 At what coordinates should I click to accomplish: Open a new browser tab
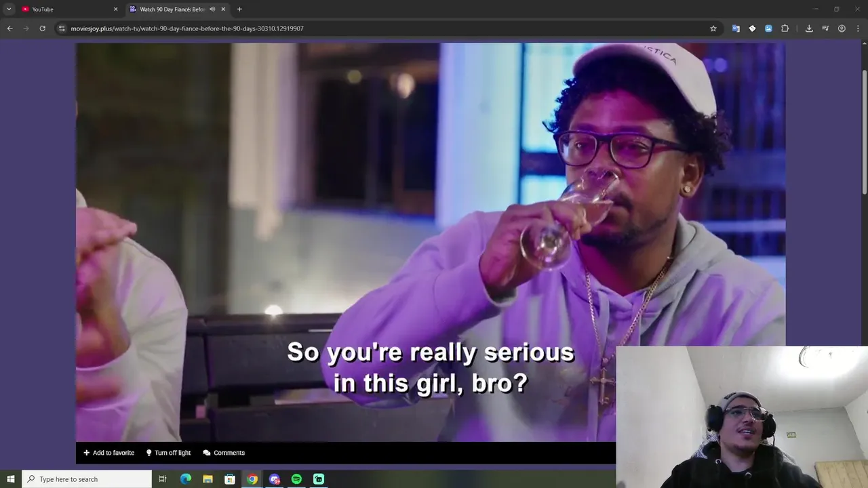pos(239,9)
